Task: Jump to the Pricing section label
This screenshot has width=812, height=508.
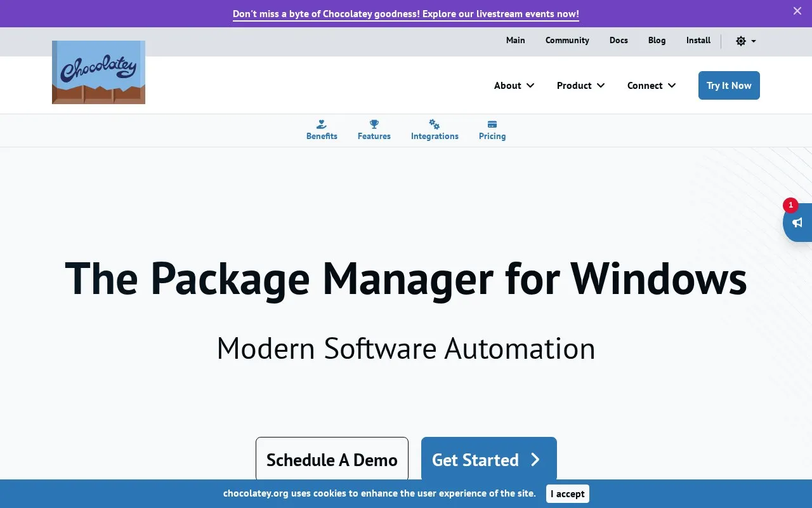Action: tap(492, 136)
